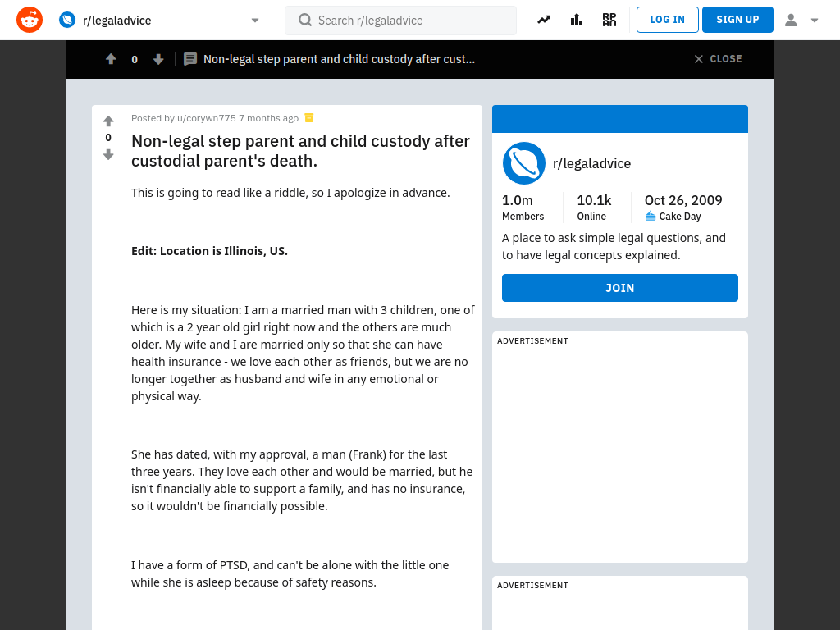This screenshot has height=630, width=840.
Task: Upvote the post beside its title
Action: pyautogui.click(x=108, y=121)
